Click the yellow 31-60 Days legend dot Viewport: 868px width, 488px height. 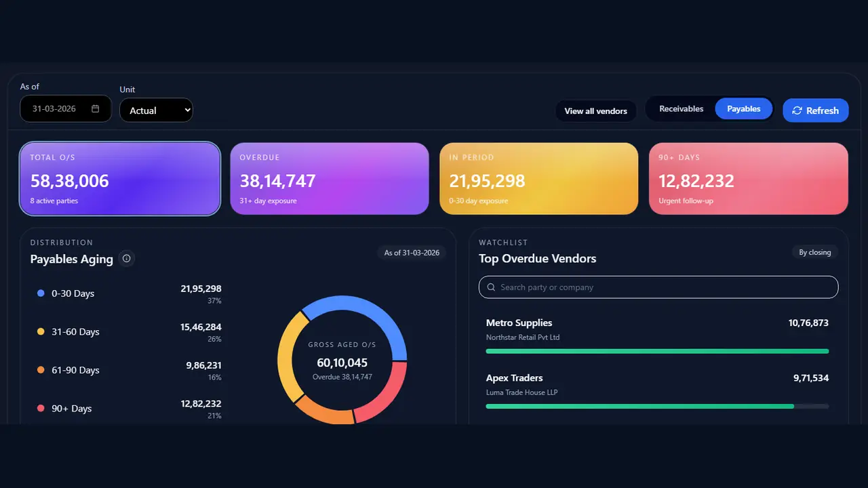[41, 331]
